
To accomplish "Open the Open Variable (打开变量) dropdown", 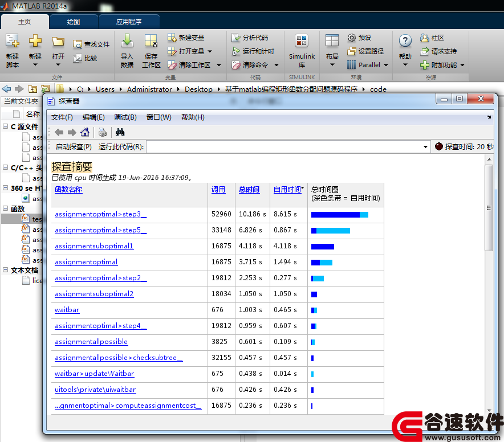I will click(210, 51).
